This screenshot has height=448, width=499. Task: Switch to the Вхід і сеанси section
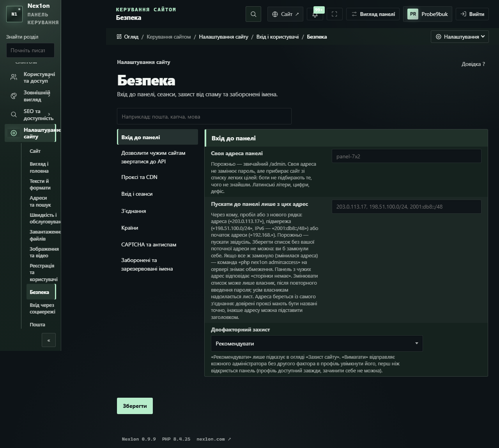157,194
